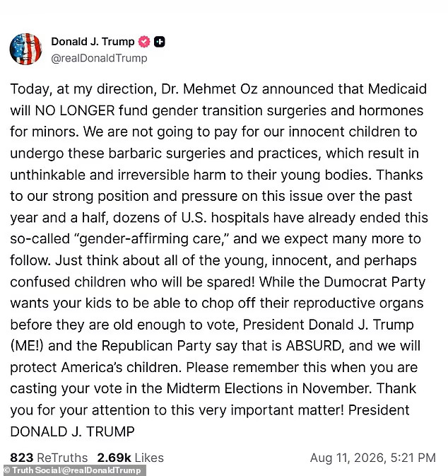Click the word 'ABSURD' in the post
The width and height of the screenshot is (448, 476).
tap(314, 346)
